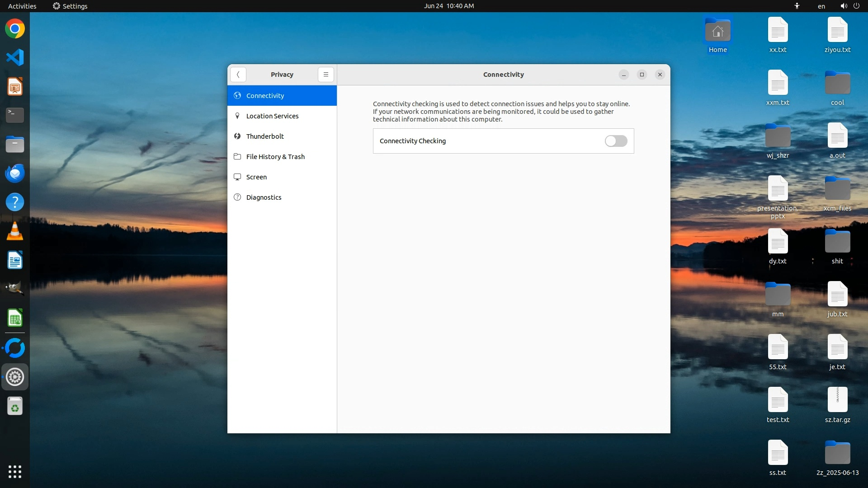This screenshot has width=868, height=488.
Task: Select Location Services in sidebar
Action: [272, 116]
